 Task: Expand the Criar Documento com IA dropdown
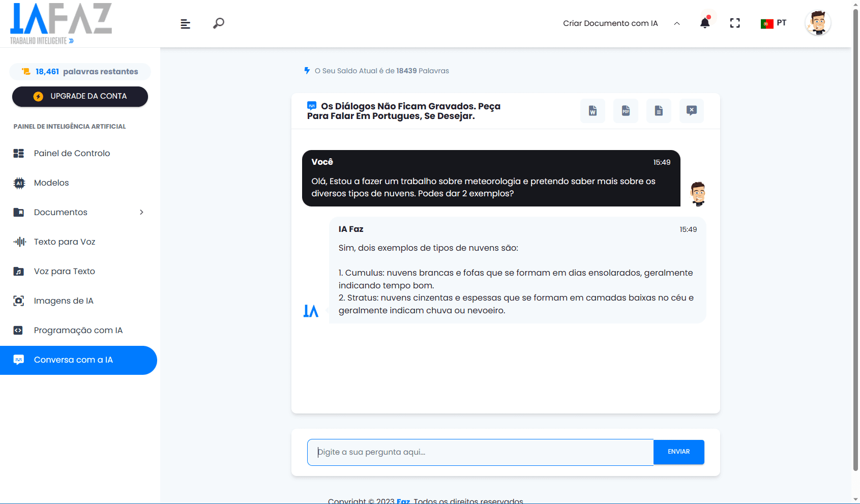click(621, 23)
